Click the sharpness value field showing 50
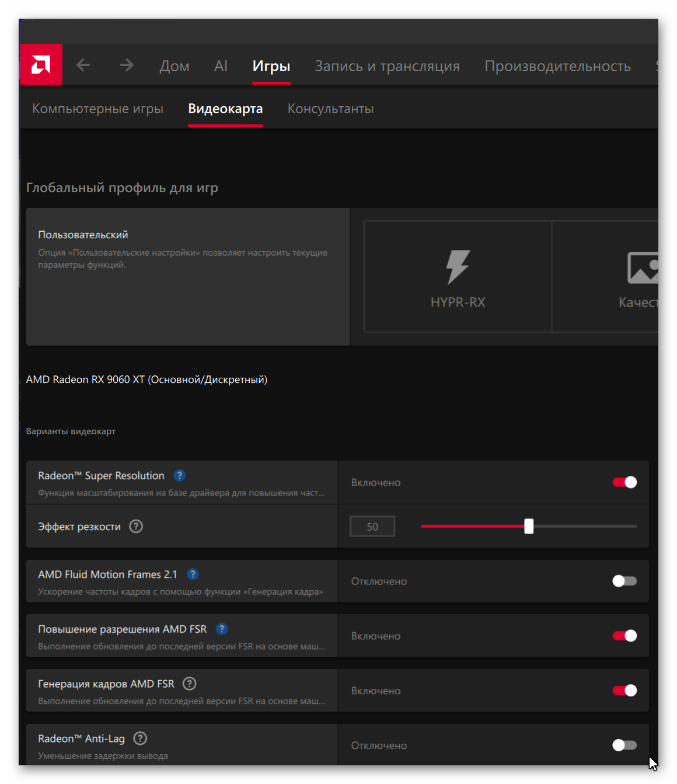The height and width of the screenshot is (784, 677). (372, 527)
